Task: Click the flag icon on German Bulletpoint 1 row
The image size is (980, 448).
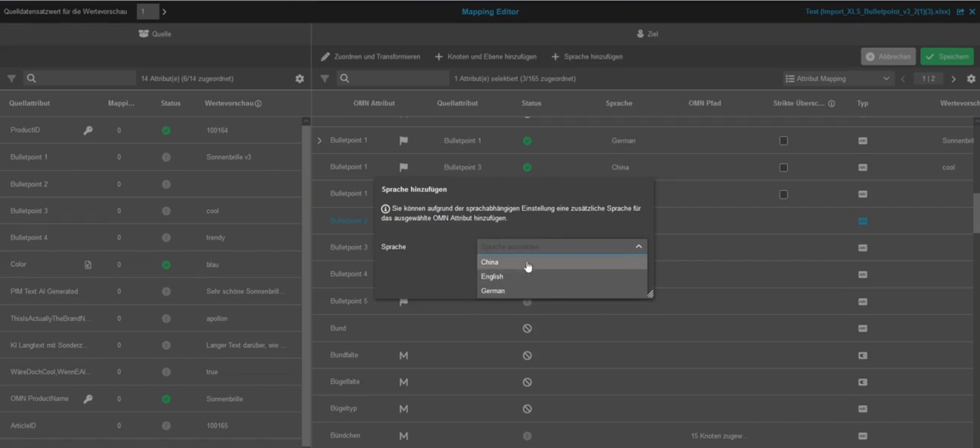Action: (x=403, y=140)
